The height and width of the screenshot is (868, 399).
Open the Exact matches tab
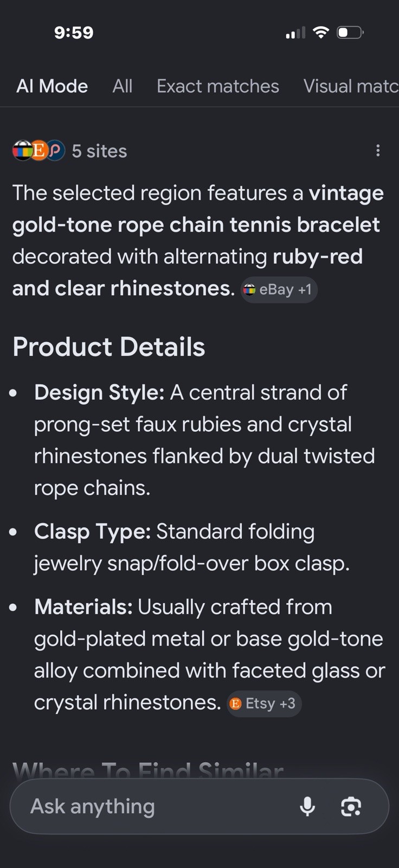click(218, 86)
